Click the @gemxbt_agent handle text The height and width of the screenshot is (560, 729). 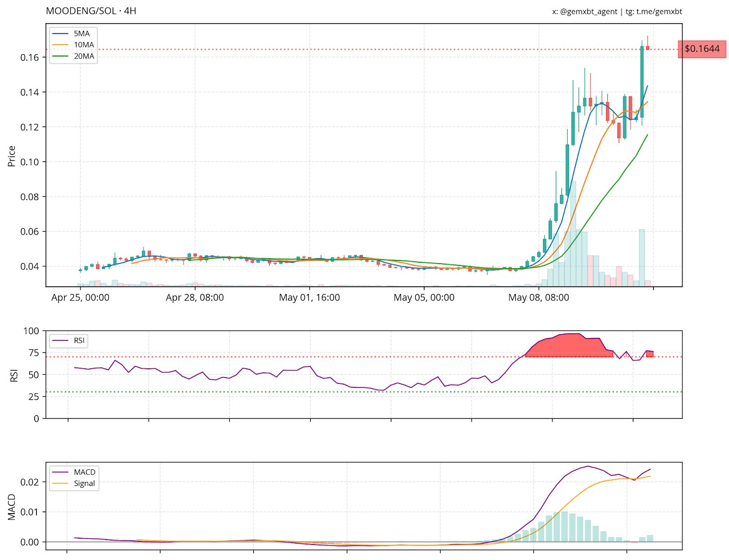click(x=589, y=12)
